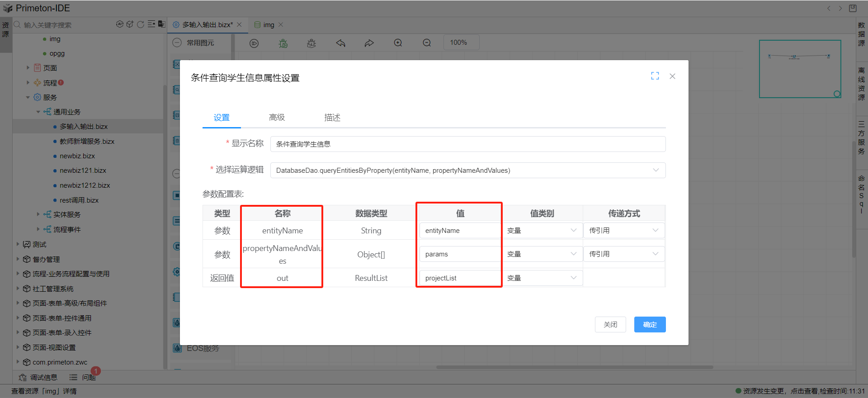Click the fullscreen icon in the dialog header
Image resolution: width=868 pixels, height=398 pixels.
[x=655, y=76]
